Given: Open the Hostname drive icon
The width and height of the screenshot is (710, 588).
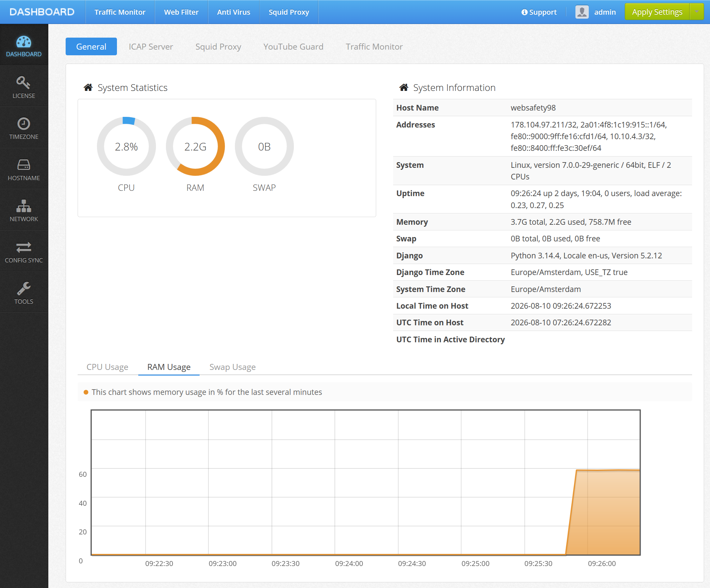Looking at the screenshot, I should point(24,164).
